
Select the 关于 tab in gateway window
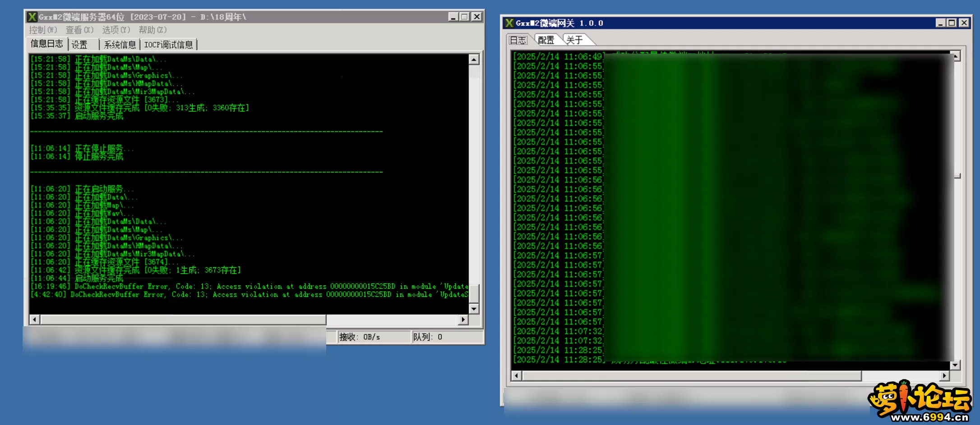pyautogui.click(x=574, y=40)
